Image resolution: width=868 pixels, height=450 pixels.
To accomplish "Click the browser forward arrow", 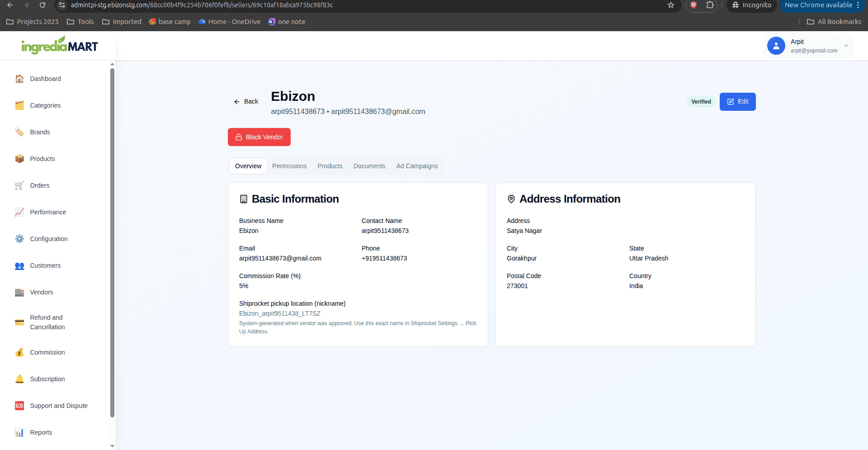I will click(26, 5).
